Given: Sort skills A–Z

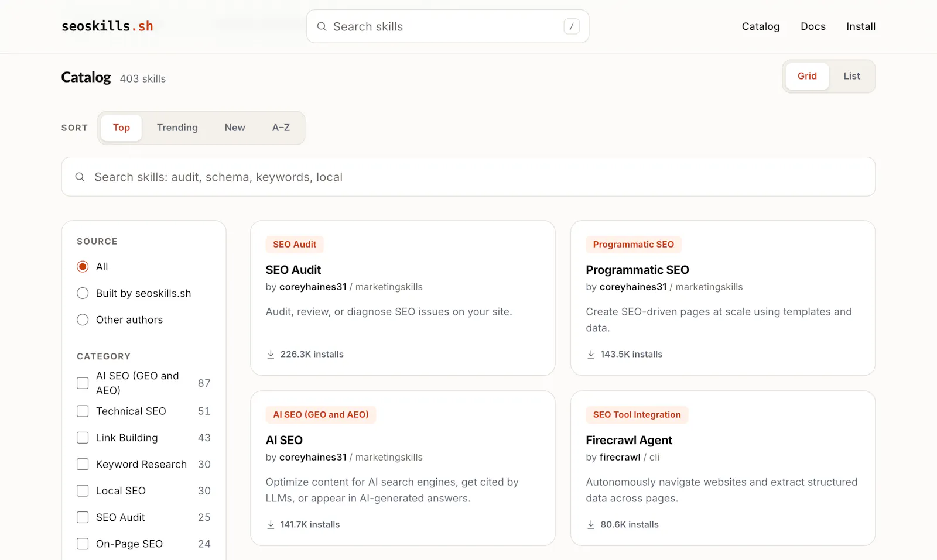Looking at the screenshot, I should tap(281, 128).
